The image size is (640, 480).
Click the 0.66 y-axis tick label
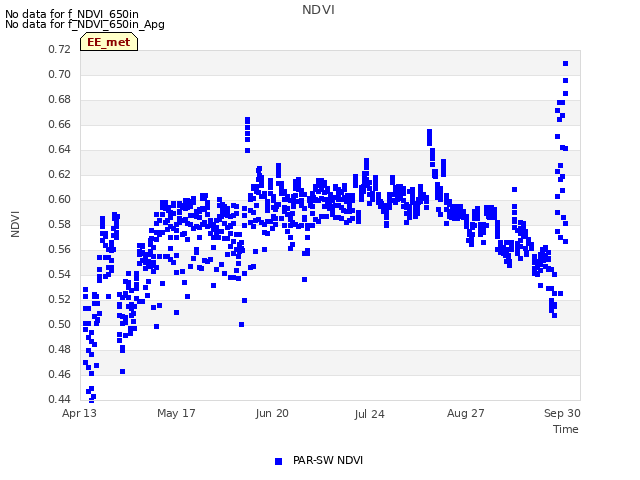click(x=60, y=124)
